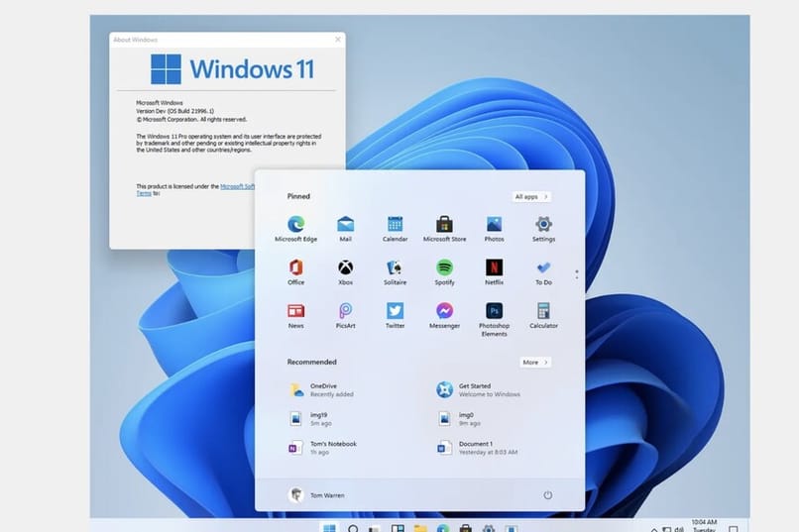
Task: Open recommended OneDrive item
Action: click(321, 390)
